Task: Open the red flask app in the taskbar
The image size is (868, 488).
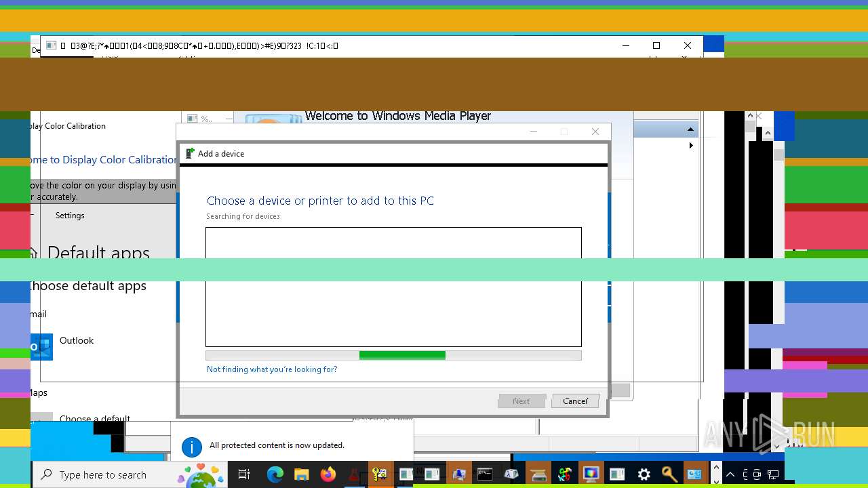Action: coord(353,474)
